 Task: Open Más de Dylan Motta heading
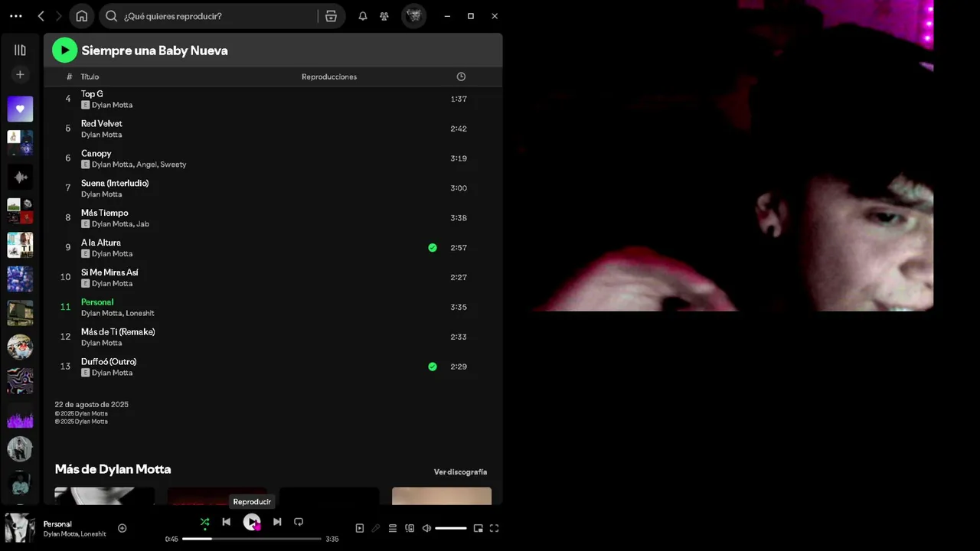[113, 469]
